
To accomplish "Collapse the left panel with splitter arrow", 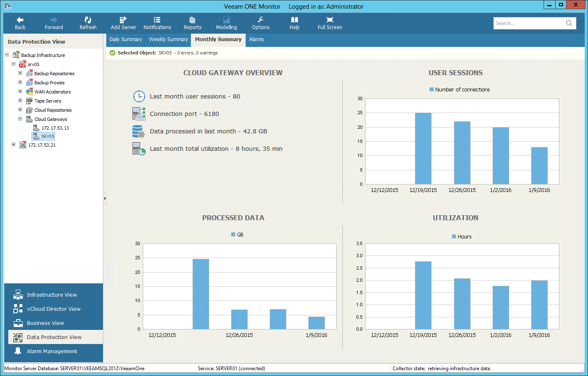I will (x=105, y=199).
